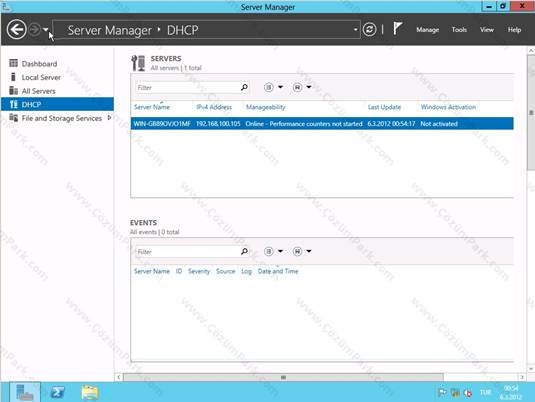Open Events saved queries dropdown
This screenshot has height=402, width=535.
coord(302,252)
